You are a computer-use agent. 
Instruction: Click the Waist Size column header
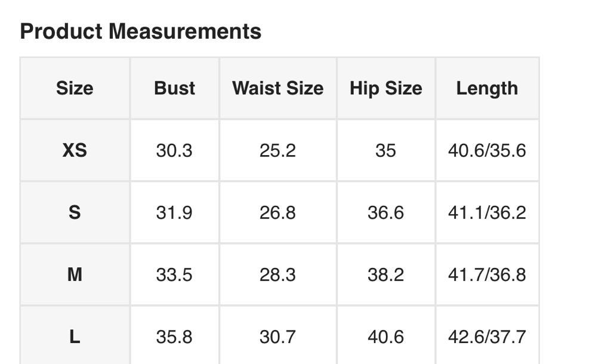click(277, 88)
